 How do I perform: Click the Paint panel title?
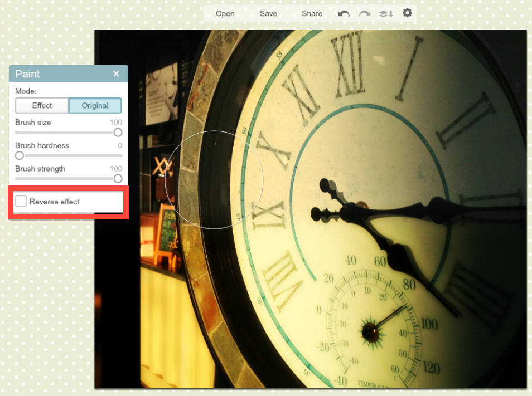[27, 74]
